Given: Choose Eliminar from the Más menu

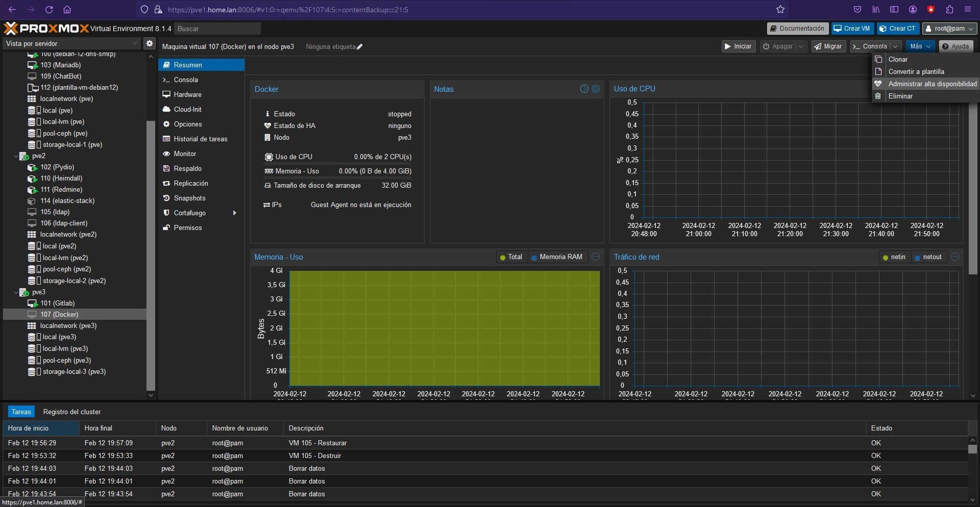Looking at the screenshot, I should 925,96.
